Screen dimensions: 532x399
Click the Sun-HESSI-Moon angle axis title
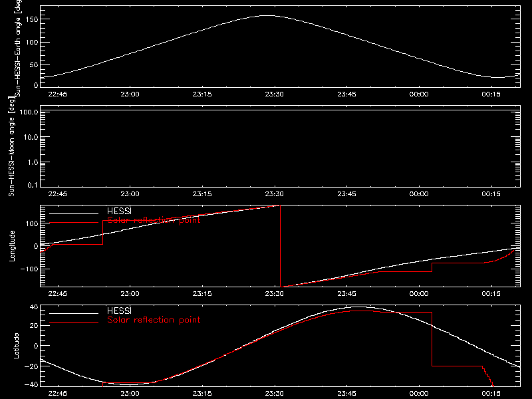coord(11,147)
